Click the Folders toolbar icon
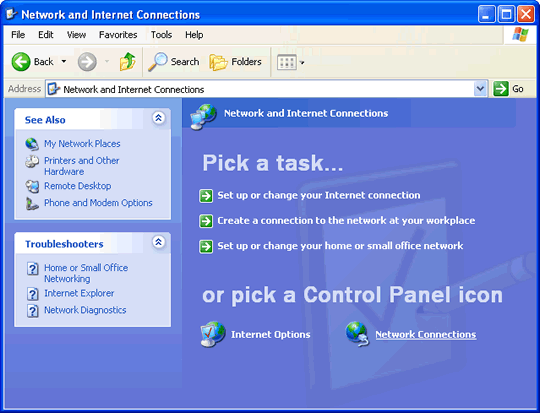 (x=218, y=62)
